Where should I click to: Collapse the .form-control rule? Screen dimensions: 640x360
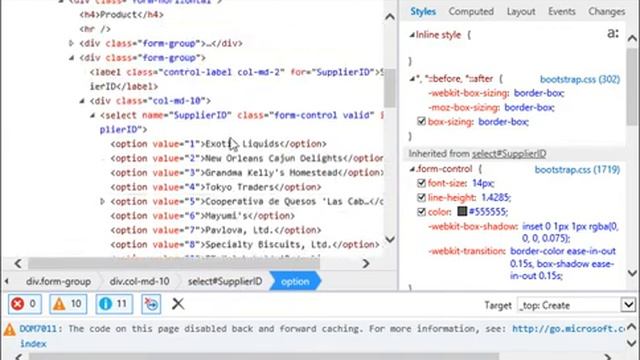click(x=412, y=169)
